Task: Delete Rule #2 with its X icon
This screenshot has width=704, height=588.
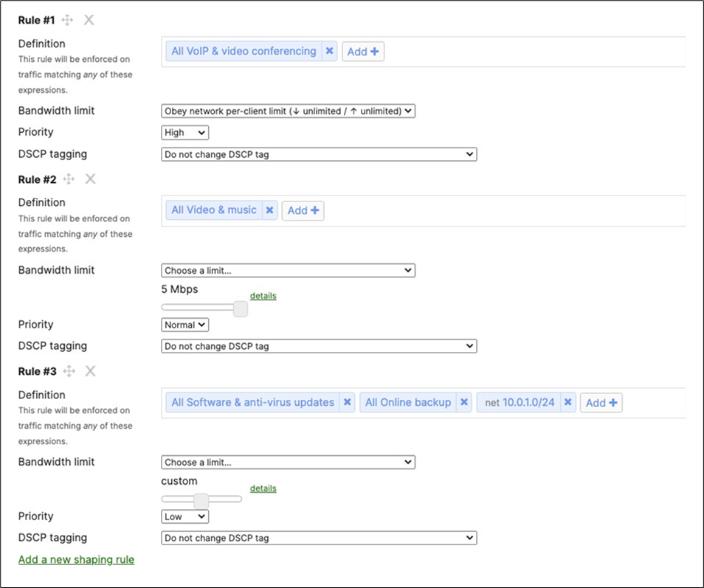Action: tap(90, 179)
